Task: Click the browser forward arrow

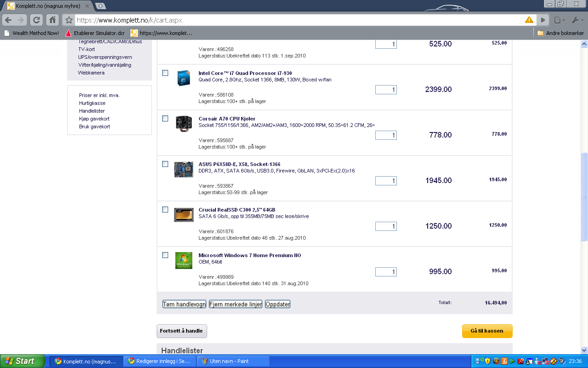Action: click(21, 20)
